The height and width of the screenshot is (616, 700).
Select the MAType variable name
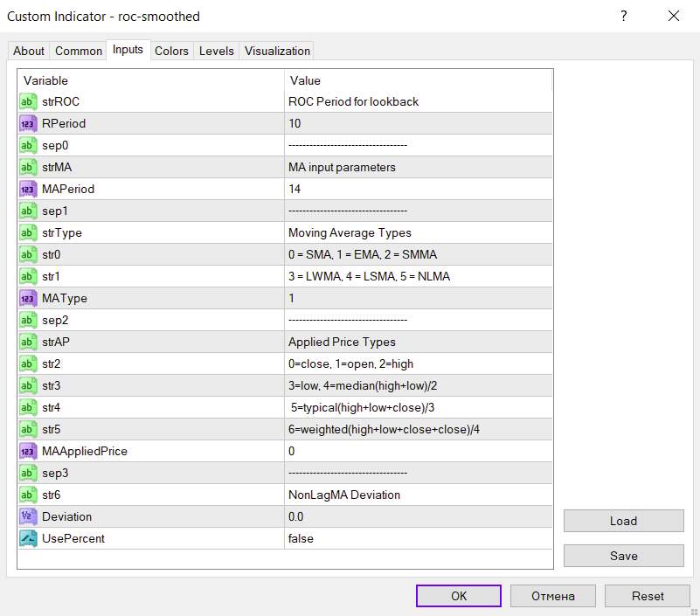[65, 299]
